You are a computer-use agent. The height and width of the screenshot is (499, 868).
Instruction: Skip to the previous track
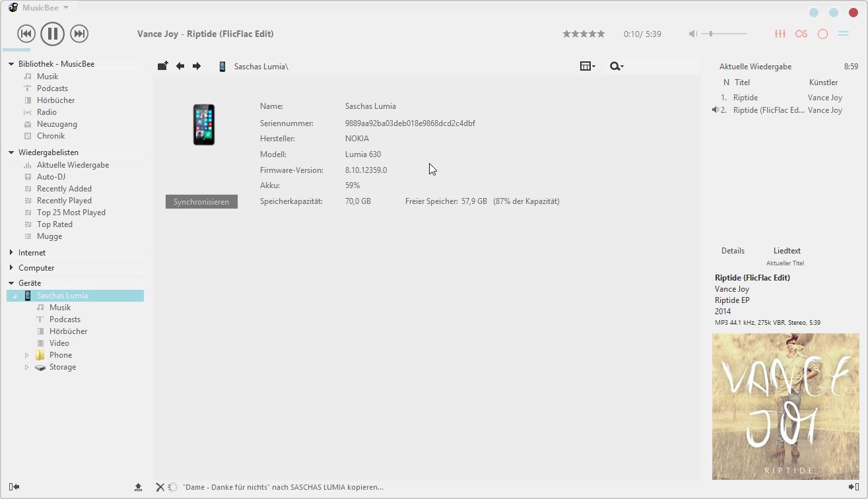(26, 34)
